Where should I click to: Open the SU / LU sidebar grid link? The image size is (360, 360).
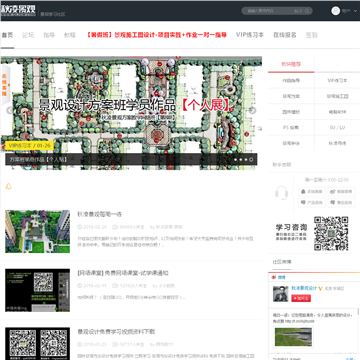337,128
